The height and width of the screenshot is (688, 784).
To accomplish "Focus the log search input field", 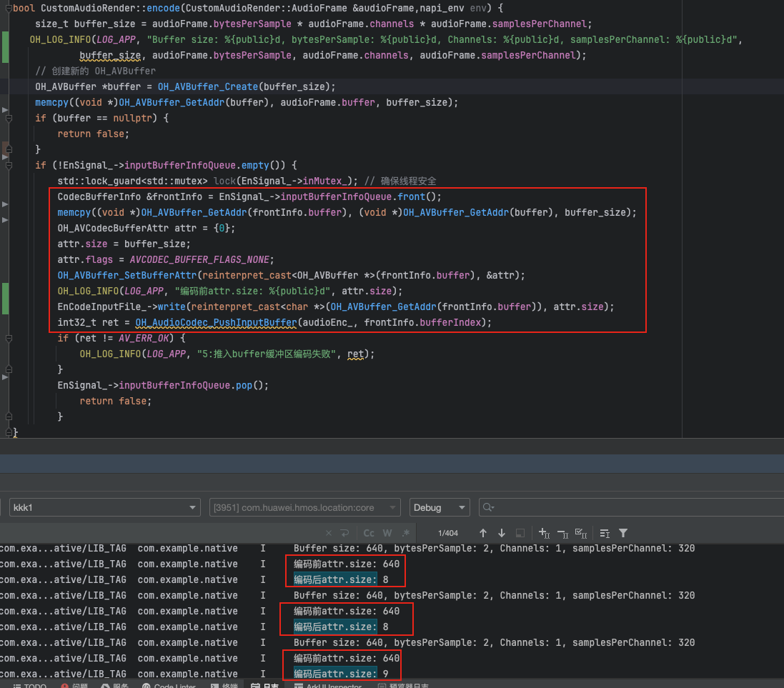I will [x=631, y=507].
